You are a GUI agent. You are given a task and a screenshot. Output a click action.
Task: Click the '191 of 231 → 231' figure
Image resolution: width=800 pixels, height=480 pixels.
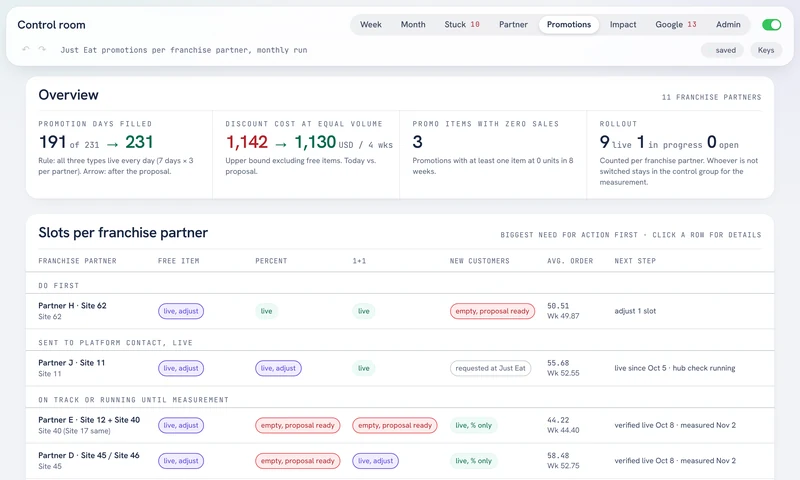coord(96,142)
